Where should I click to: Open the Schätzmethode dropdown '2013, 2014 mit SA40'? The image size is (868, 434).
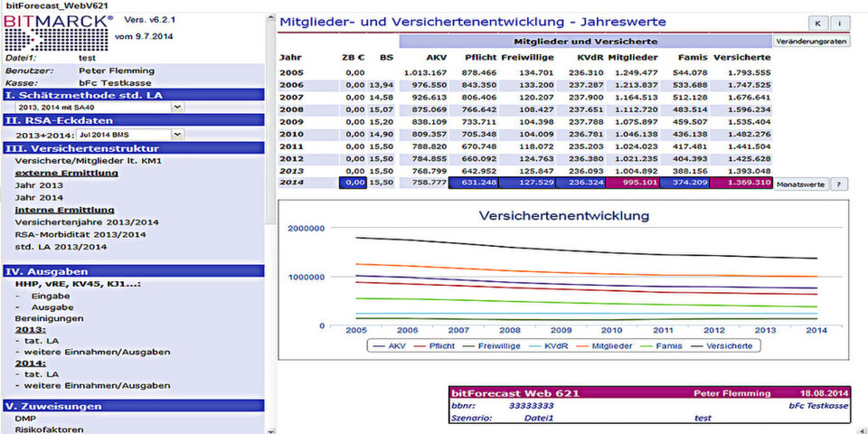click(x=99, y=108)
